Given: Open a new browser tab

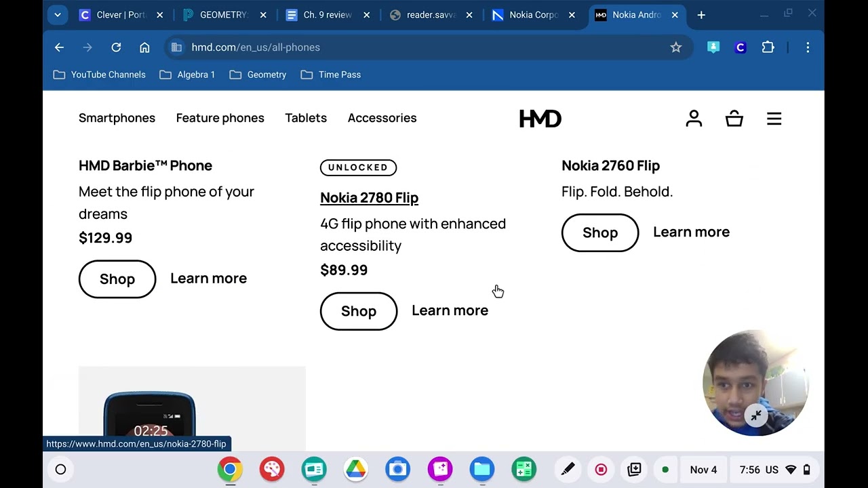Looking at the screenshot, I should [x=701, y=15].
